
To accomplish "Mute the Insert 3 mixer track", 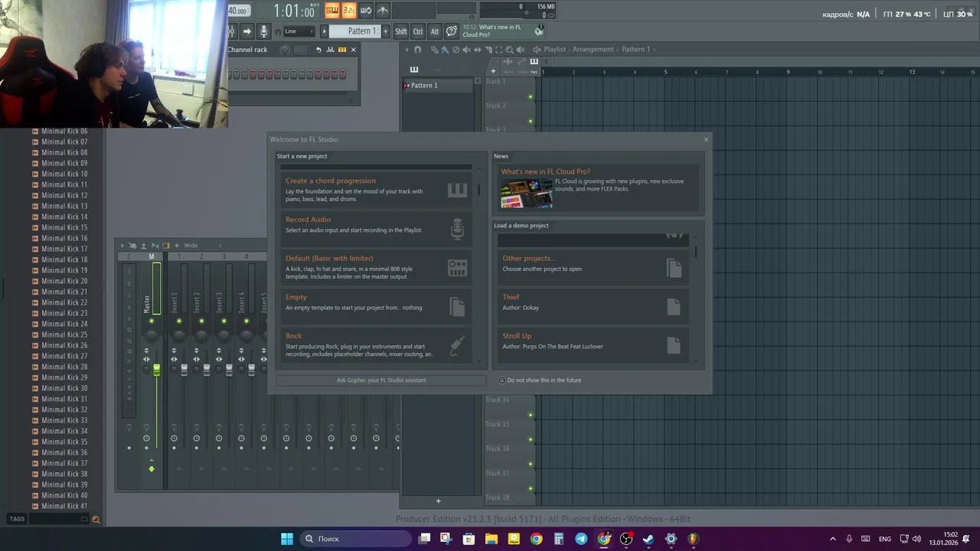I will [224, 321].
